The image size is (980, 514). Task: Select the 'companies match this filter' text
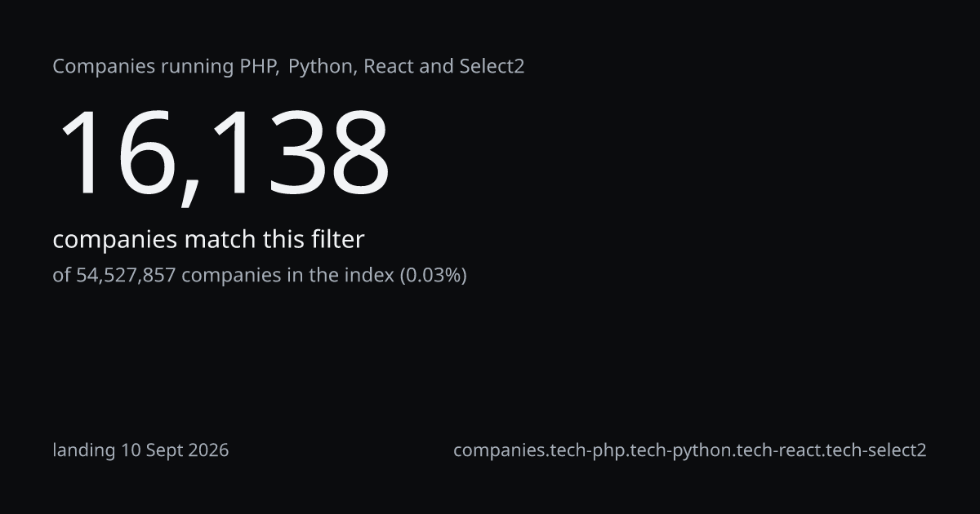coord(208,240)
